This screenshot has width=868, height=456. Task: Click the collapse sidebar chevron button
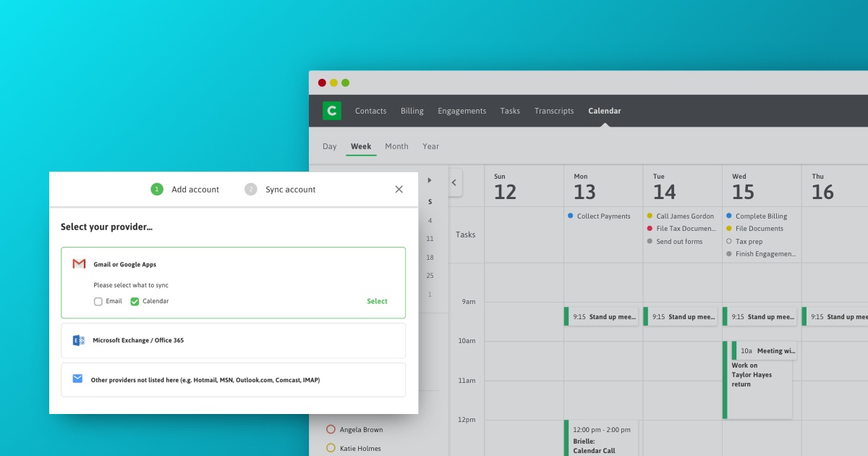(x=454, y=183)
